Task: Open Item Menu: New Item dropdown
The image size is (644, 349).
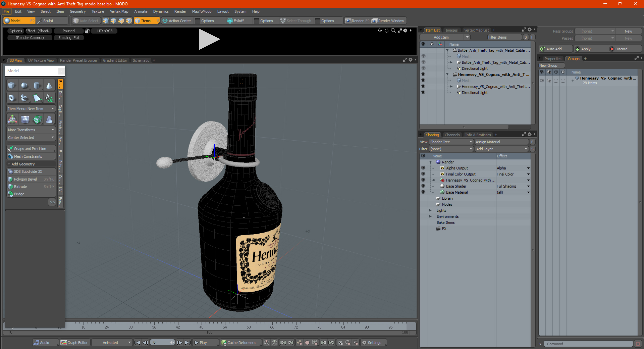Action: [31, 109]
